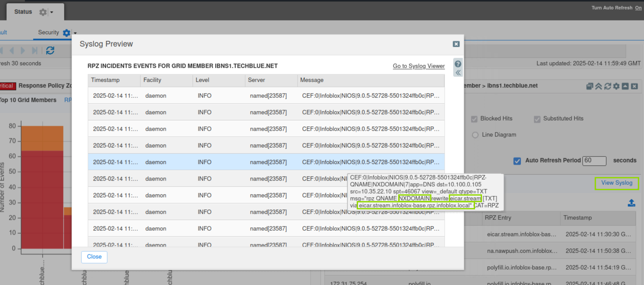Click the dashboard refresh icon in toolbar
644x285 pixels.
pyautogui.click(x=50, y=50)
